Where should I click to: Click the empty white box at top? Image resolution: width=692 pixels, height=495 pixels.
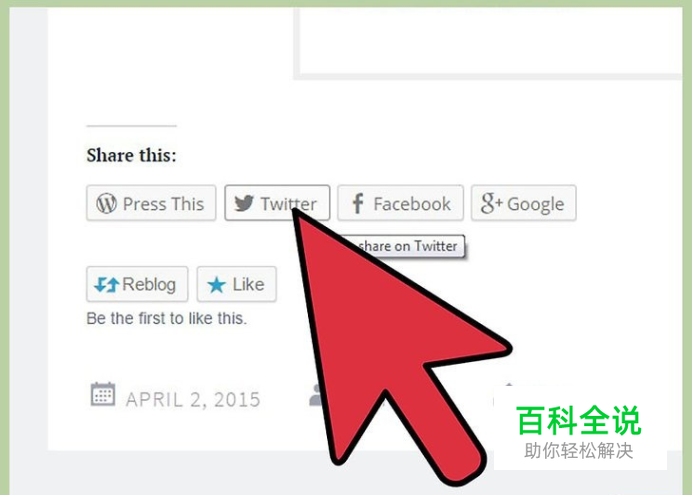click(490, 40)
